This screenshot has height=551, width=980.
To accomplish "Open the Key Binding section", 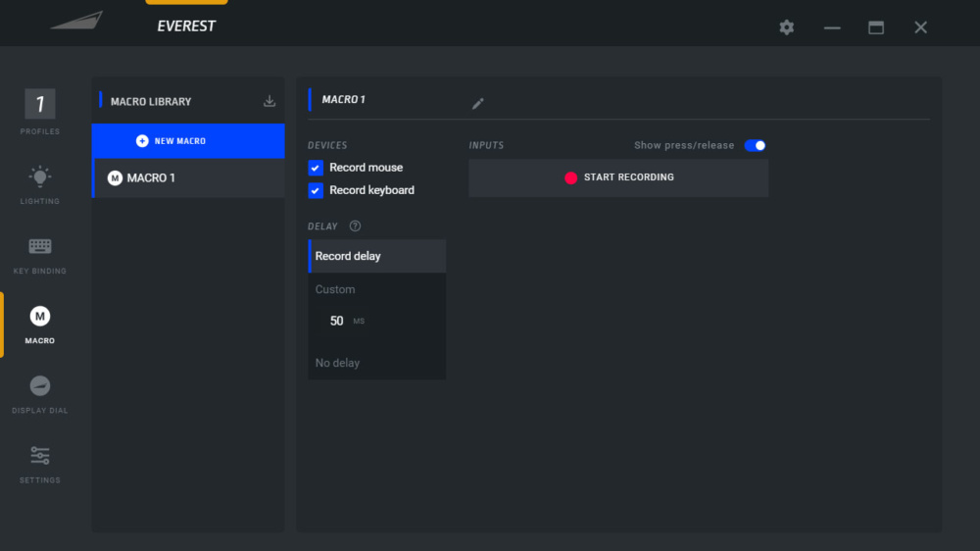I will [x=40, y=255].
